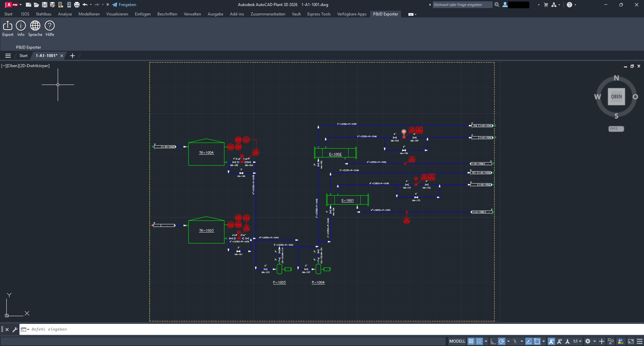Expand the Quick Access Toolbar customization arrow
The width and height of the screenshot is (644, 346).
(x=107, y=5)
